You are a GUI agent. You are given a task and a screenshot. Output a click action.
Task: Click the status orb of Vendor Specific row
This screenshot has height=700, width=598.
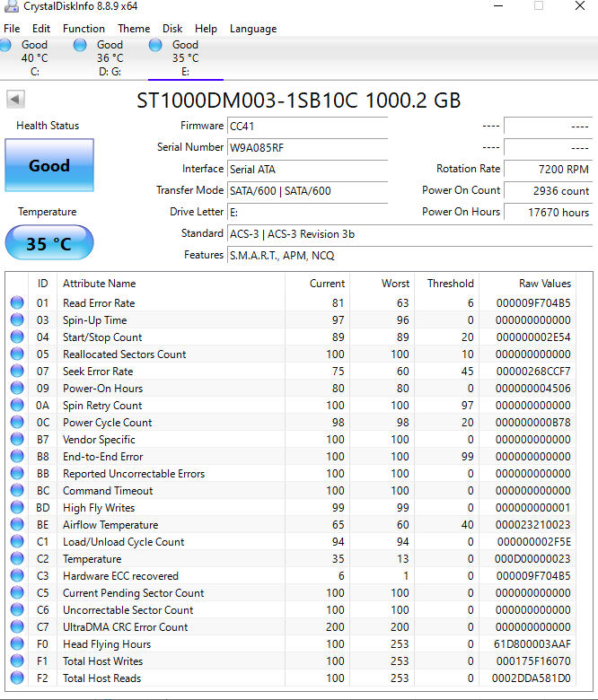click(17, 439)
